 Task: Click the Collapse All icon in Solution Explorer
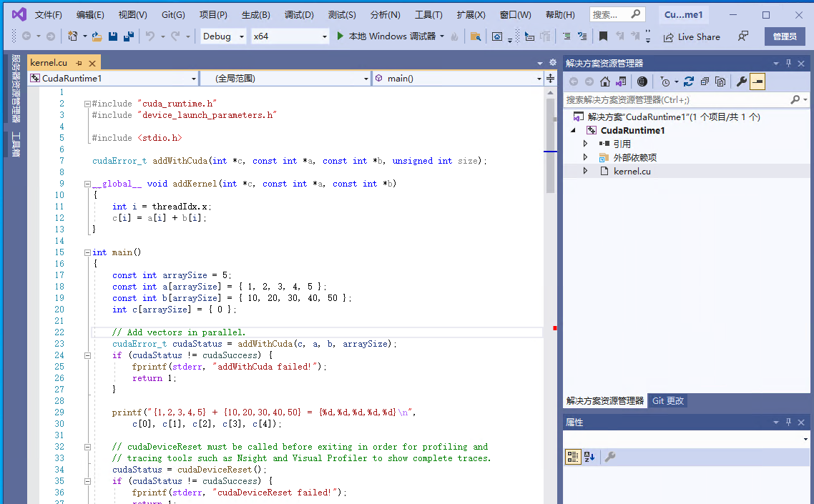point(705,81)
